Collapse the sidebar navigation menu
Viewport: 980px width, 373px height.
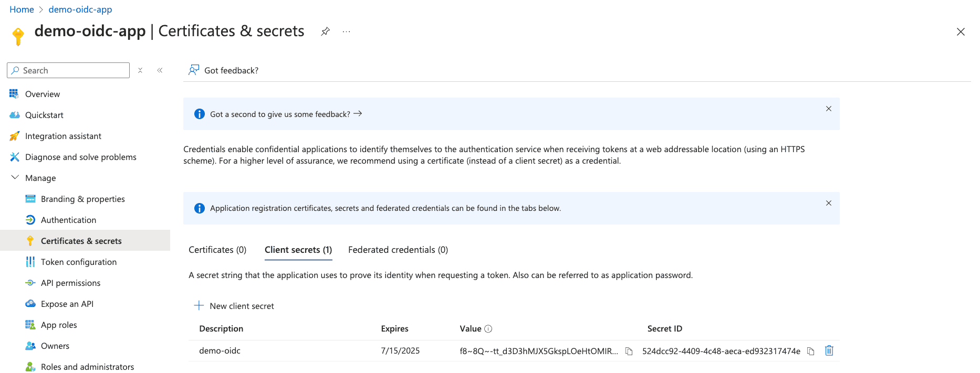(160, 70)
